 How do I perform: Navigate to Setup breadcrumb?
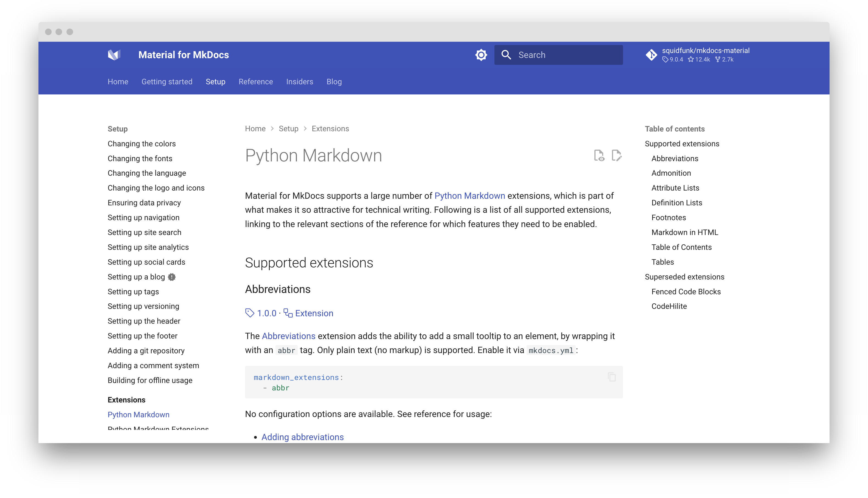[288, 128]
